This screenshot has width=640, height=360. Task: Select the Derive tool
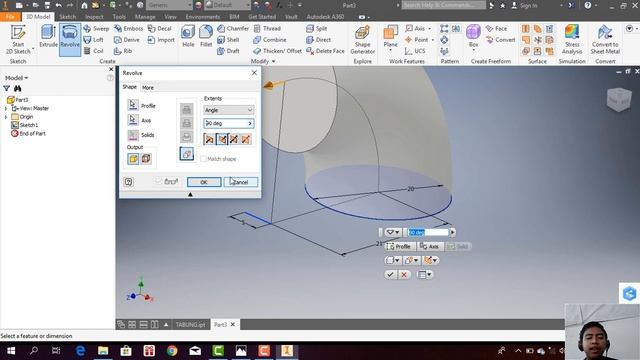(127, 40)
